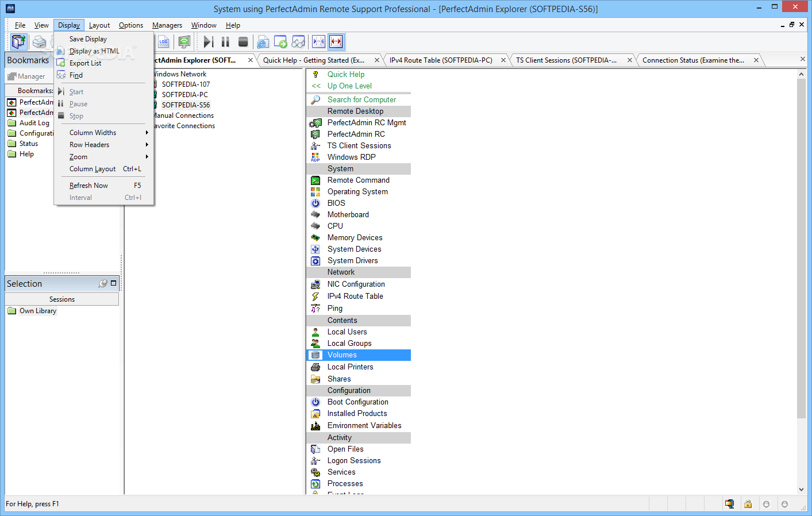Click the expand column widths toolbar icon

(x=318, y=41)
